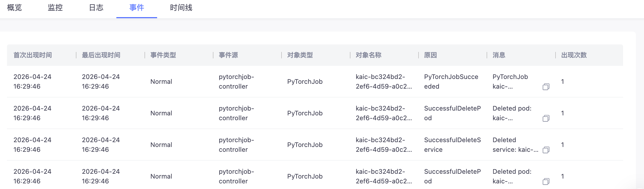Click the 对象名称 column header

(x=369, y=55)
